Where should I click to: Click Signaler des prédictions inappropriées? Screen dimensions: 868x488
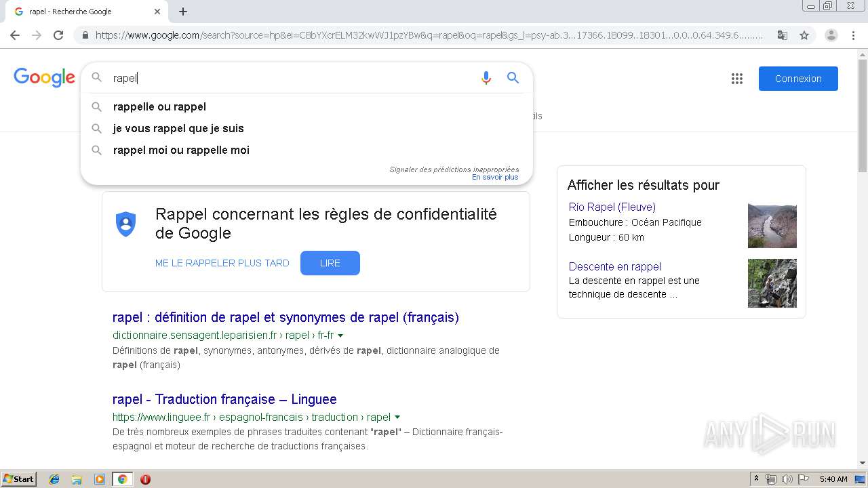[x=454, y=169]
